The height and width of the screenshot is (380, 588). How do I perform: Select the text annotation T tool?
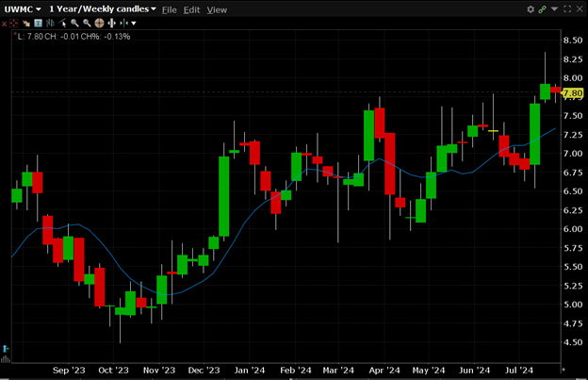tap(38, 24)
